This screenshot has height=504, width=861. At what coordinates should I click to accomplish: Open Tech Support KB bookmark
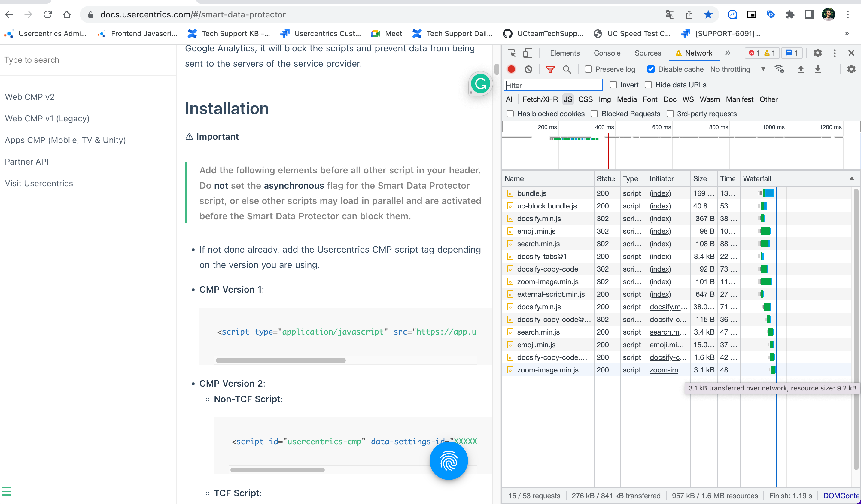[x=229, y=33]
